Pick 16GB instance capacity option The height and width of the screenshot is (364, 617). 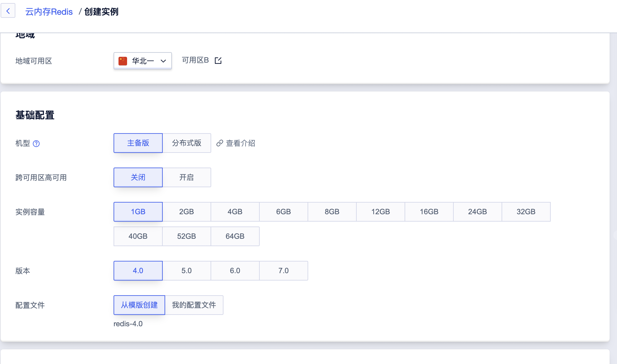coord(429,212)
